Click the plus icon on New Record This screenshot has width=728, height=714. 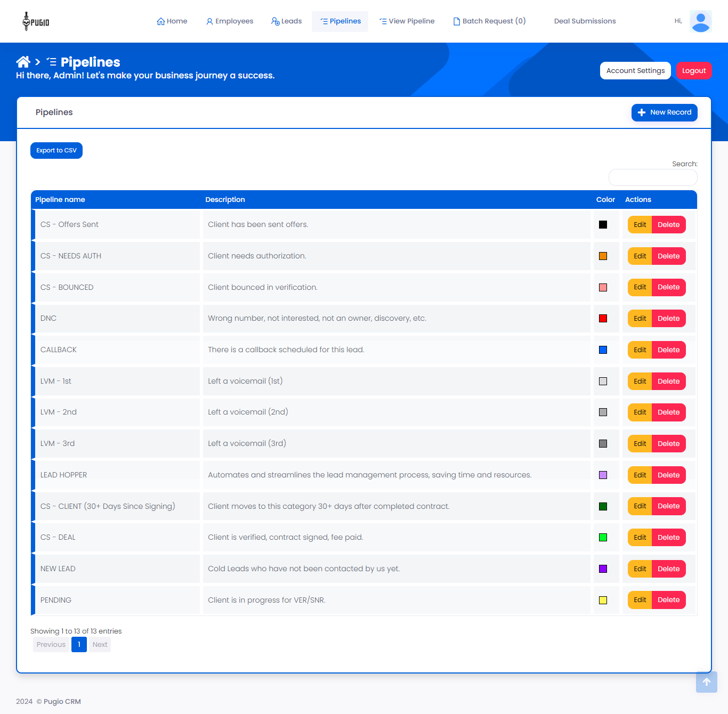click(641, 112)
